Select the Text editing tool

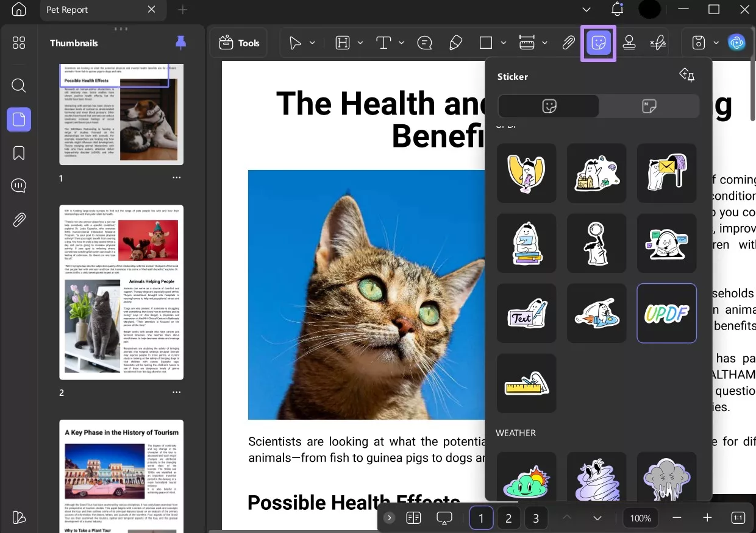(x=384, y=43)
